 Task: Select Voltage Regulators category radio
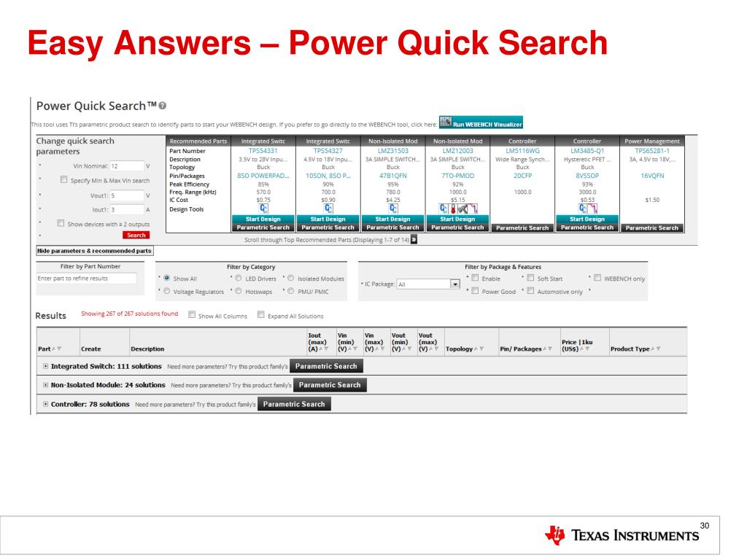coord(167,291)
